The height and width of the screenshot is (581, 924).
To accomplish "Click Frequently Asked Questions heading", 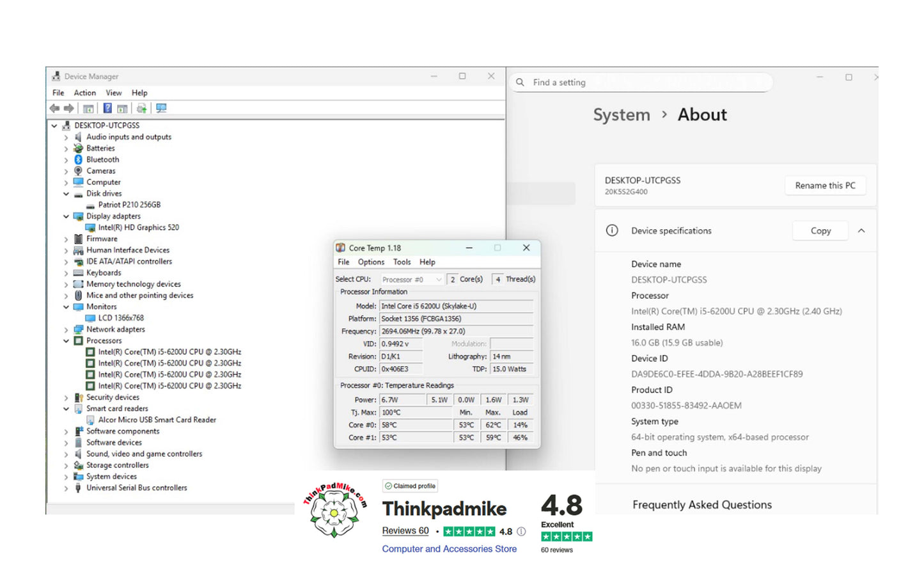I will click(702, 504).
